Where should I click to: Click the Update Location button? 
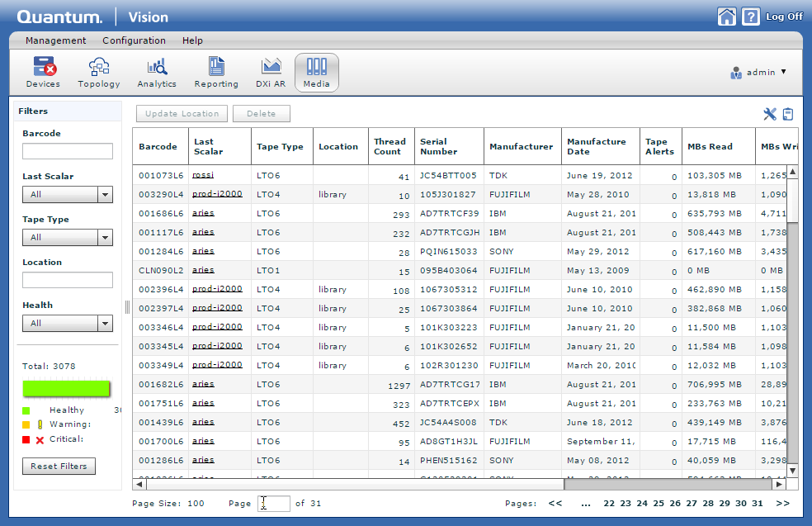click(x=182, y=113)
